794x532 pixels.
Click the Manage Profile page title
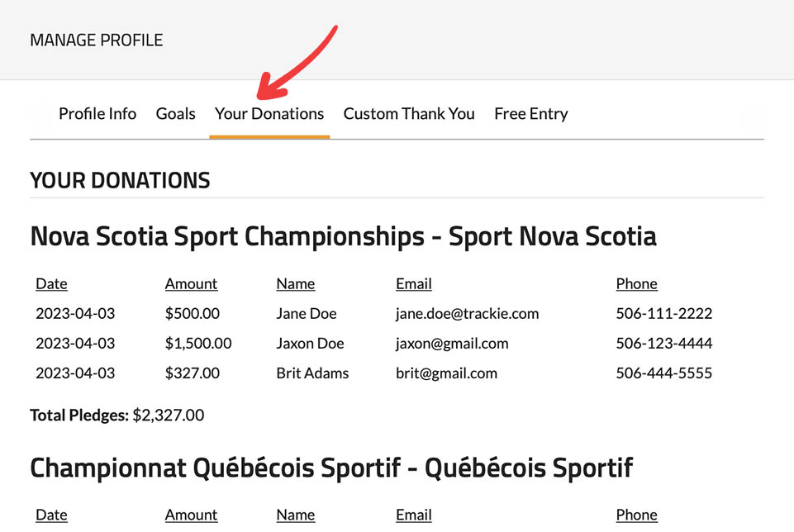tap(96, 40)
